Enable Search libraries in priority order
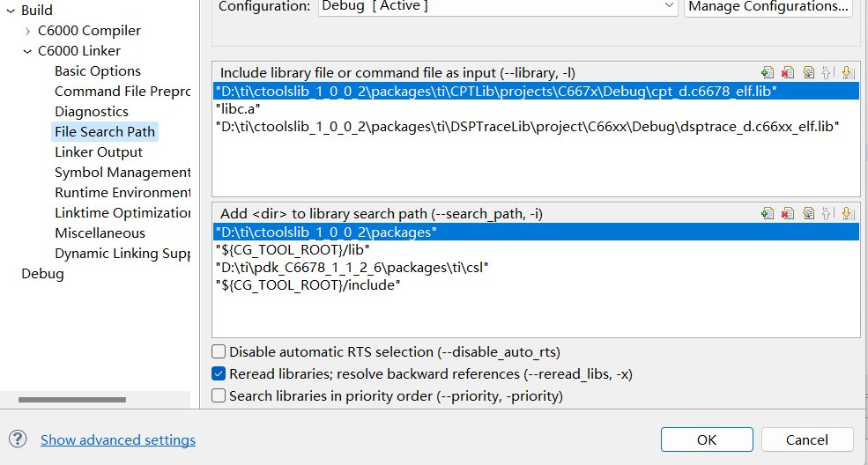 click(219, 396)
